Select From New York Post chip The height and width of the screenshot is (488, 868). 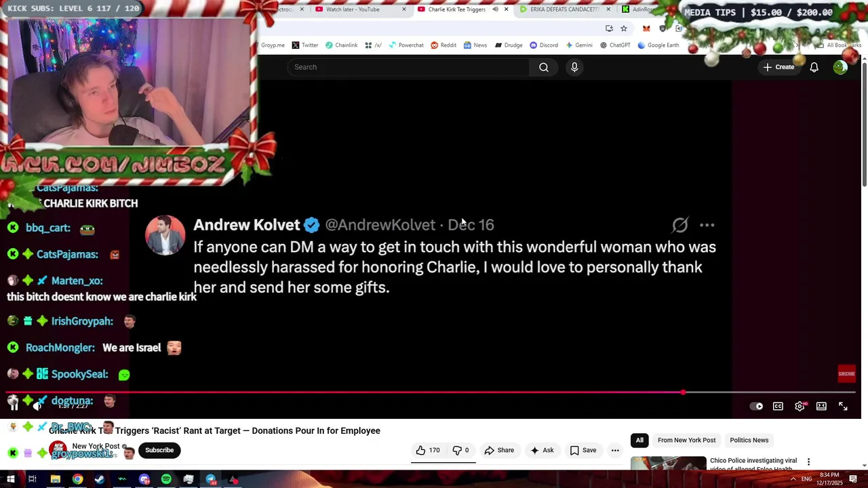coord(686,441)
